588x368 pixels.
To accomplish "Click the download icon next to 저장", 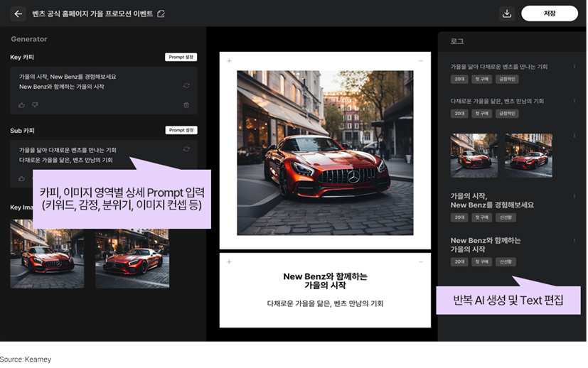I will click(x=507, y=13).
